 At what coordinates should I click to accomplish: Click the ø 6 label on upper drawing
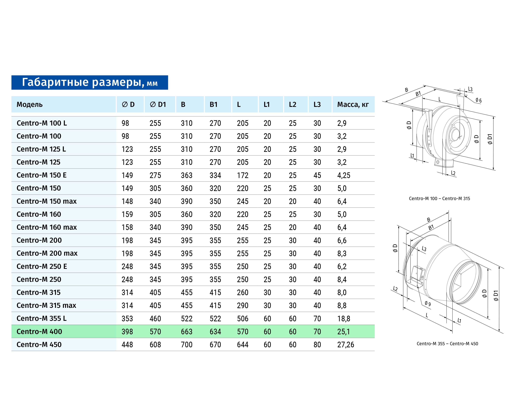478,100
